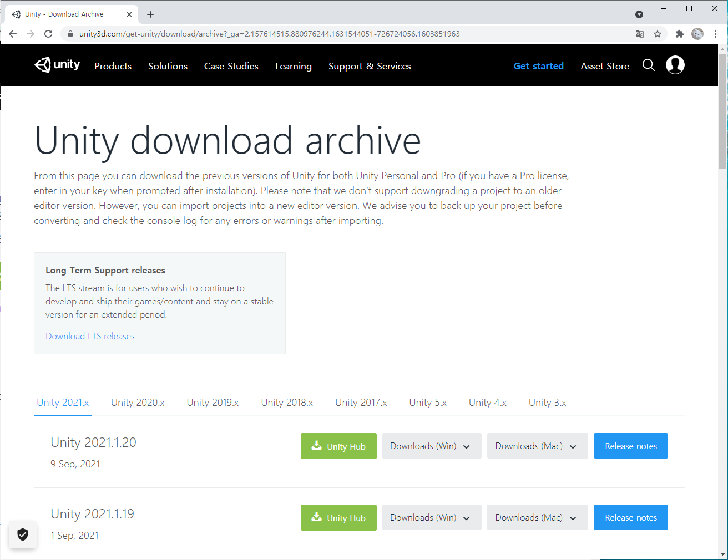Open the user account avatar icon
The height and width of the screenshot is (560, 728).
pos(675,65)
